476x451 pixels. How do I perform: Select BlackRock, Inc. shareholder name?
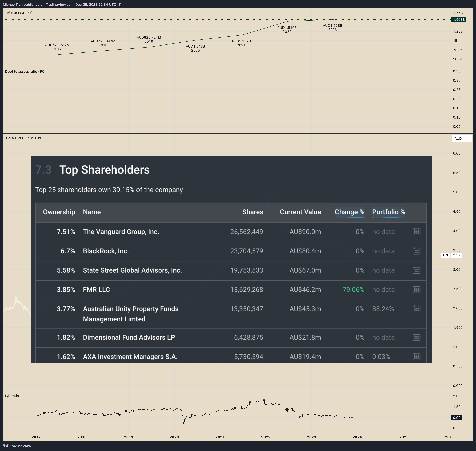pyautogui.click(x=106, y=251)
